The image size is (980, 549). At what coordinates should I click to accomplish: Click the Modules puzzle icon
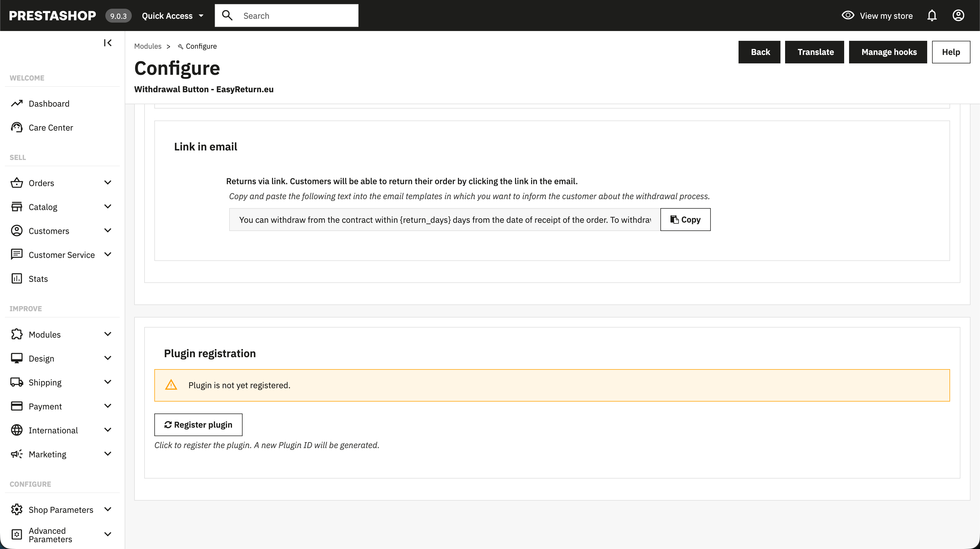[x=17, y=334]
